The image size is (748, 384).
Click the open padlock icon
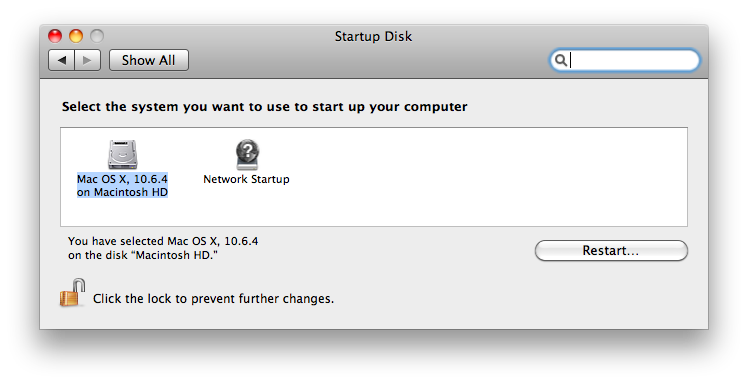coord(73,293)
